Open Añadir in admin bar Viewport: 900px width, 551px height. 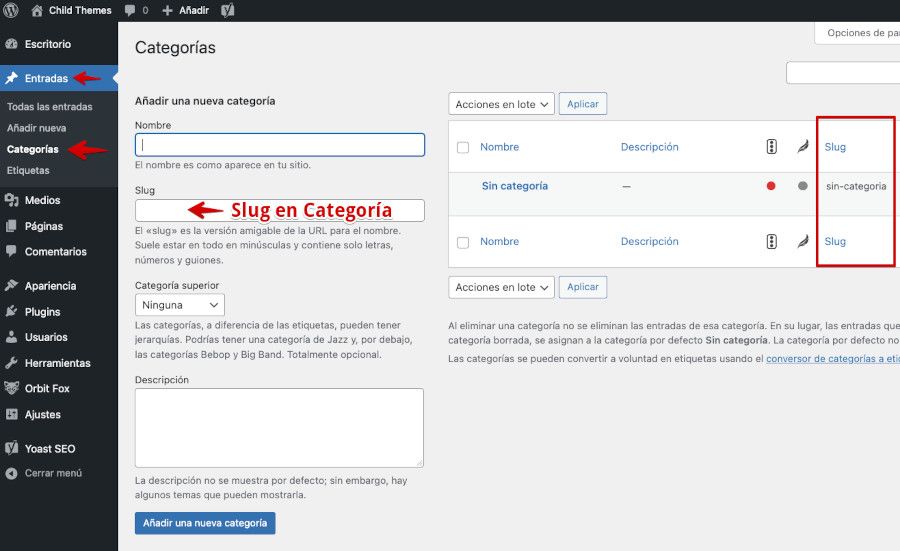(193, 10)
